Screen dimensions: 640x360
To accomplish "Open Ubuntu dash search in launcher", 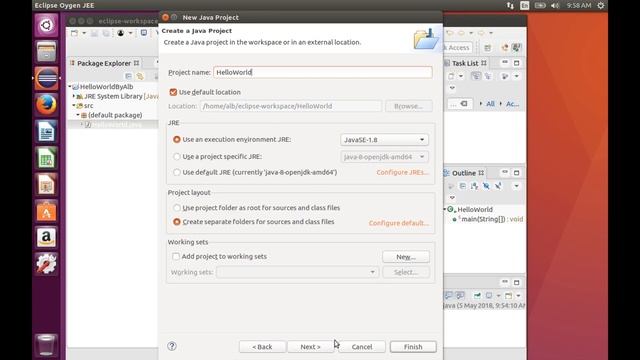I will tap(46, 25).
